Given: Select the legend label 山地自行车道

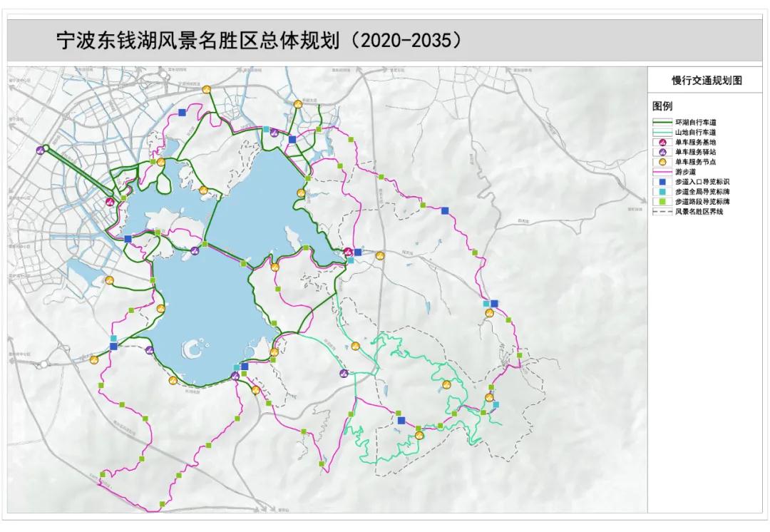Looking at the screenshot, I should [x=695, y=132].
